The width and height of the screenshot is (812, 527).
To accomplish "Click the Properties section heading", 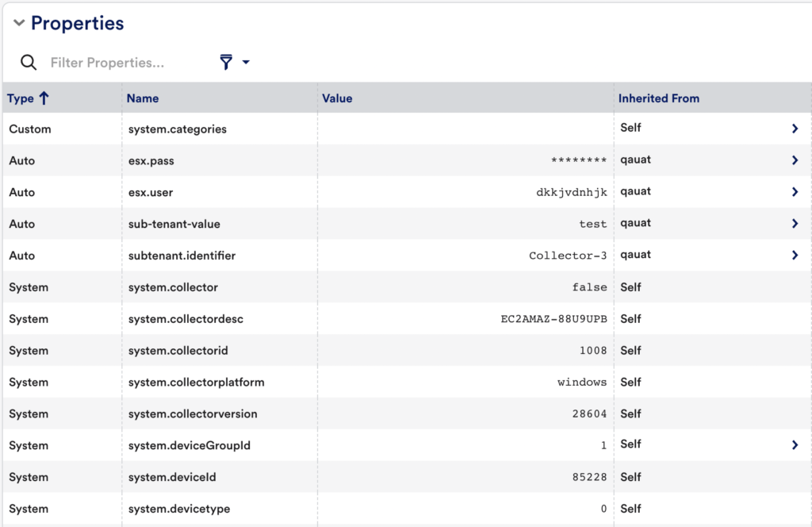I will [x=77, y=23].
